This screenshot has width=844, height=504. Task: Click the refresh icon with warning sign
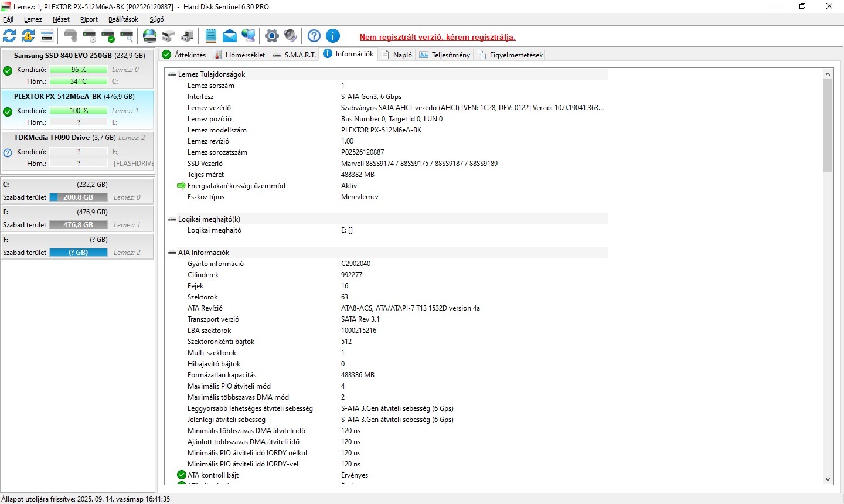(x=28, y=36)
